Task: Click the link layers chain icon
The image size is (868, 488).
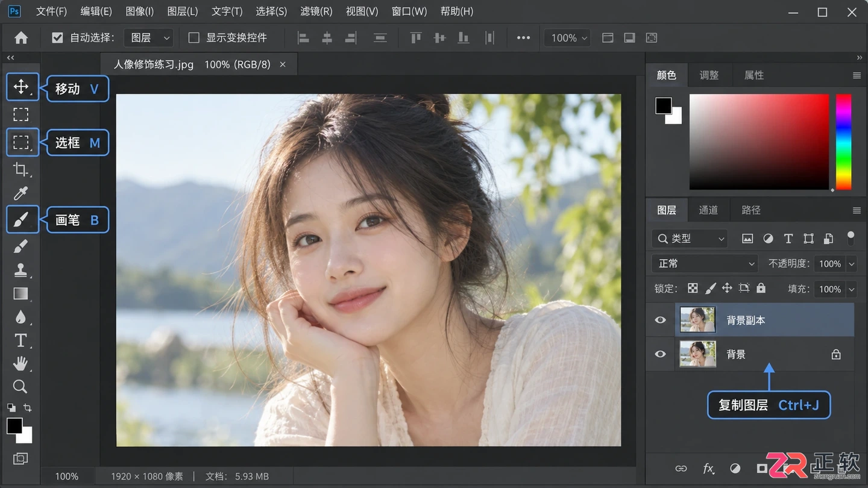Action: [681, 468]
